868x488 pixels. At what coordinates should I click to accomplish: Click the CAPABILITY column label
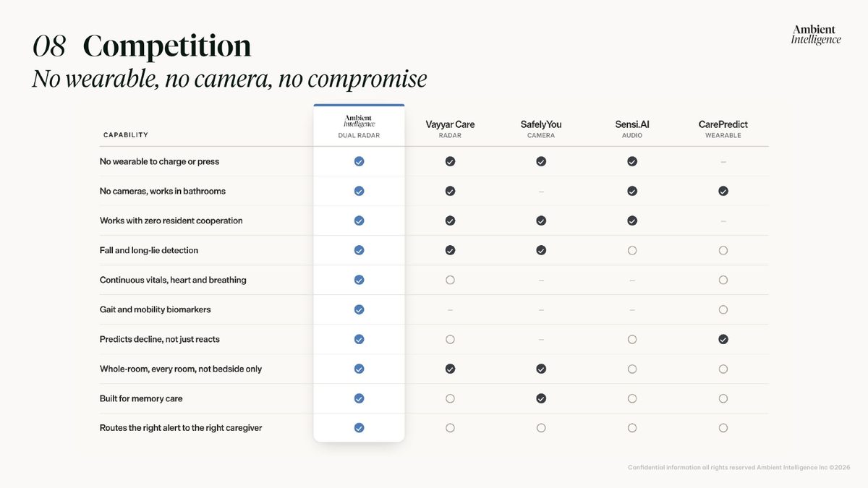126,135
